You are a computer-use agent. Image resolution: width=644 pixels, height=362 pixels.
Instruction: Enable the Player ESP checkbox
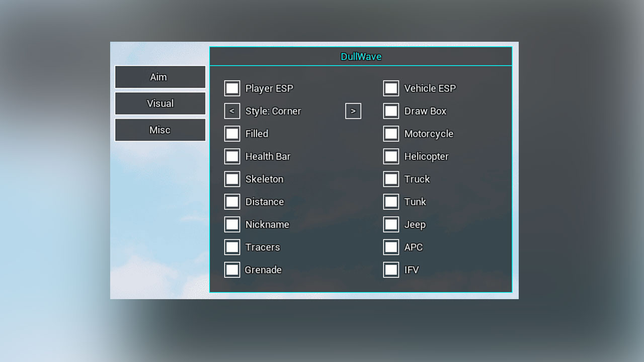pyautogui.click(x=232, y=88)
